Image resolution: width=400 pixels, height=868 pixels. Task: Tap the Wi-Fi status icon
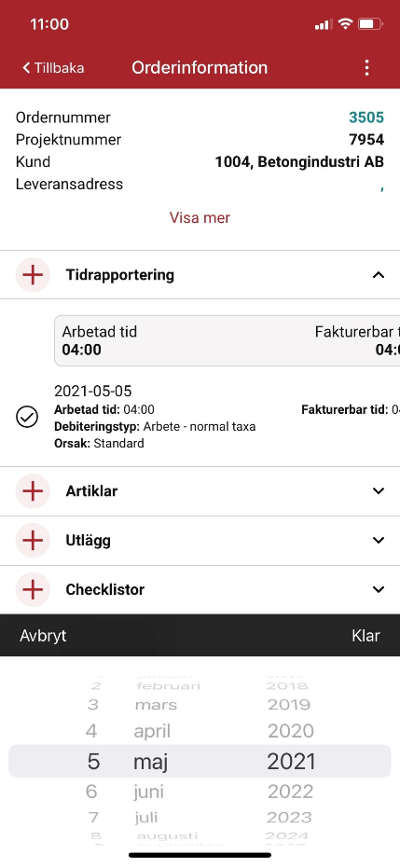pos(345,24)
